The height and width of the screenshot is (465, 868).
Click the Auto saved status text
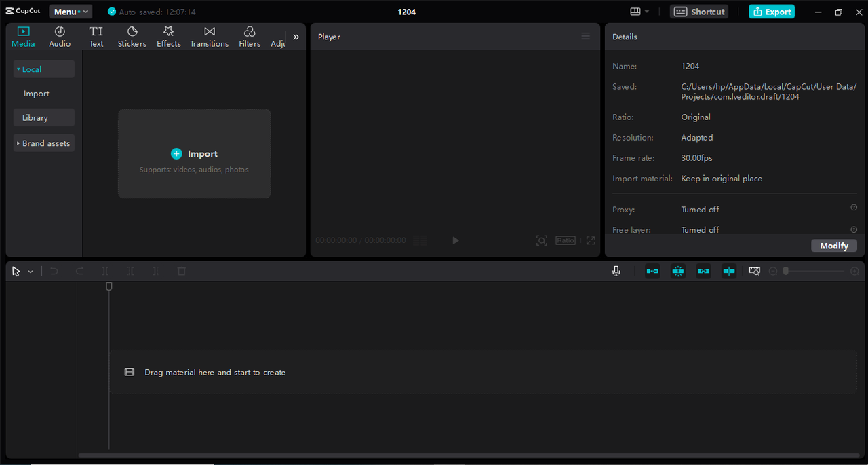point(157,12)
